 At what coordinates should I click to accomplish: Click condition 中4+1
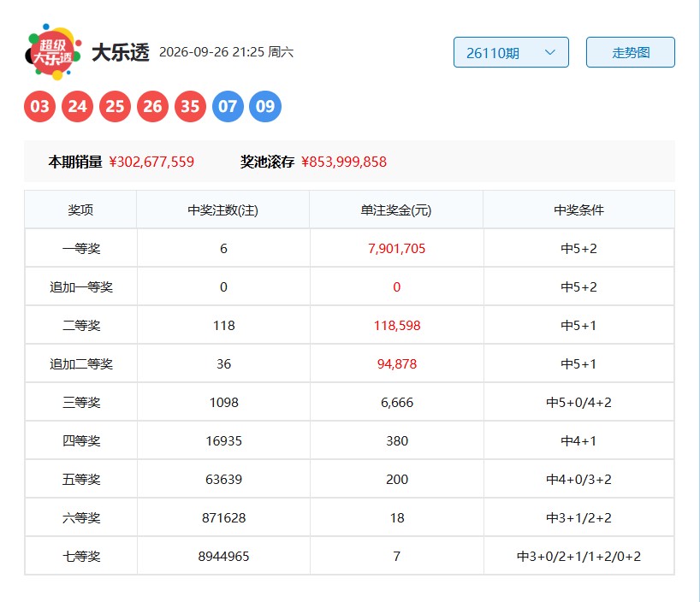578,441
